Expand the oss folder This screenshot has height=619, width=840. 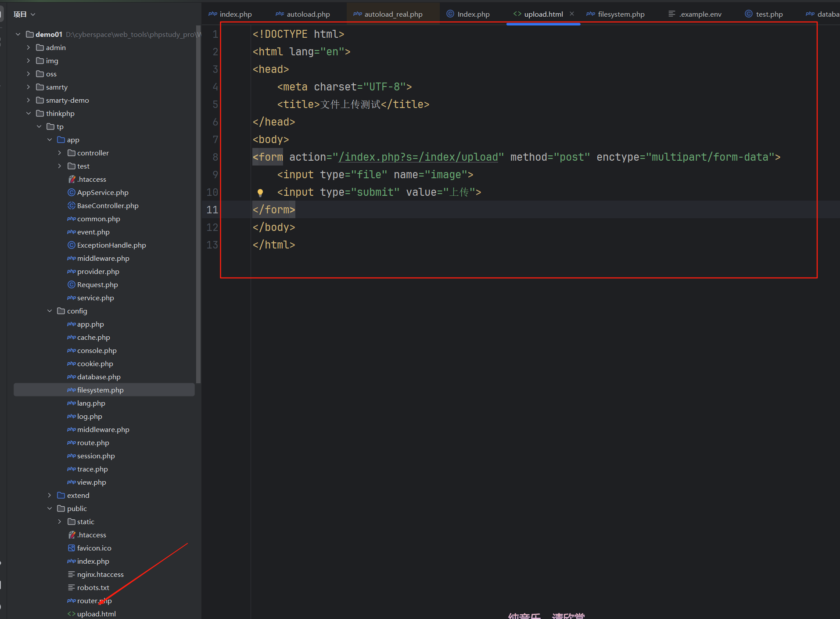point(29,74)
